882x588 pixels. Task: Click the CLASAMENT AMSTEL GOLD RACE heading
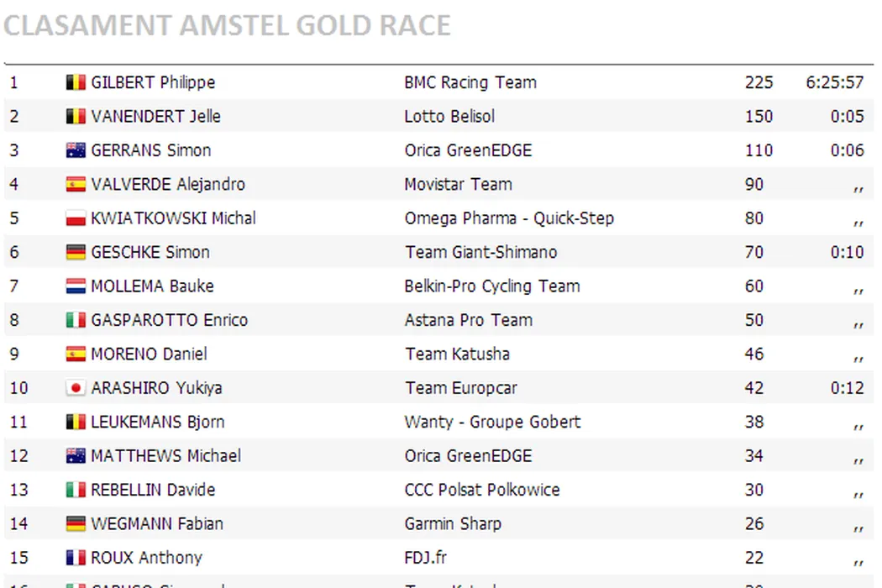(x=227, y=26)
